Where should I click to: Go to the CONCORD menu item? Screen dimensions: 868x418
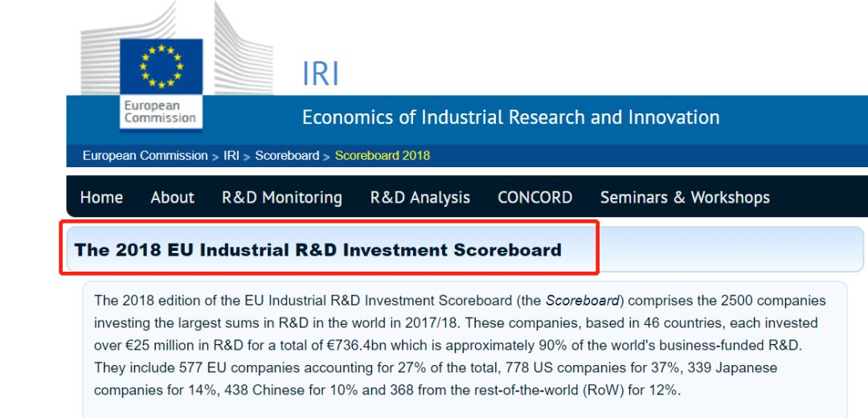pyautogui.click(x=534, y=198)
